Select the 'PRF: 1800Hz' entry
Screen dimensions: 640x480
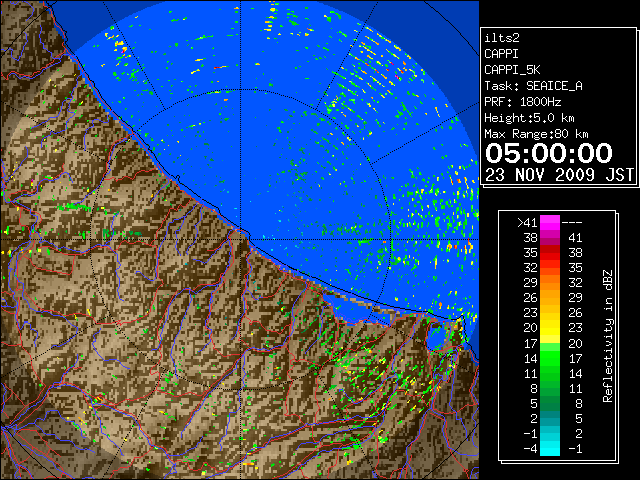click(522, 102)
